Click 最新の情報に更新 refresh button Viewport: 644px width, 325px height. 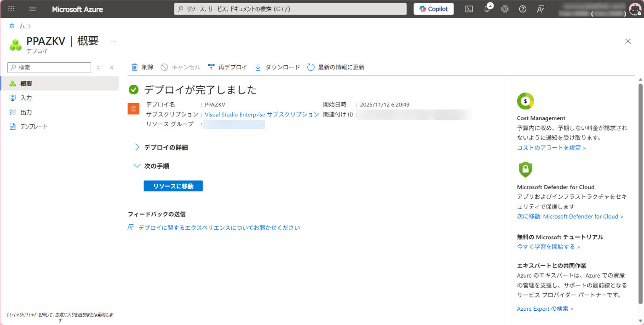336,67
